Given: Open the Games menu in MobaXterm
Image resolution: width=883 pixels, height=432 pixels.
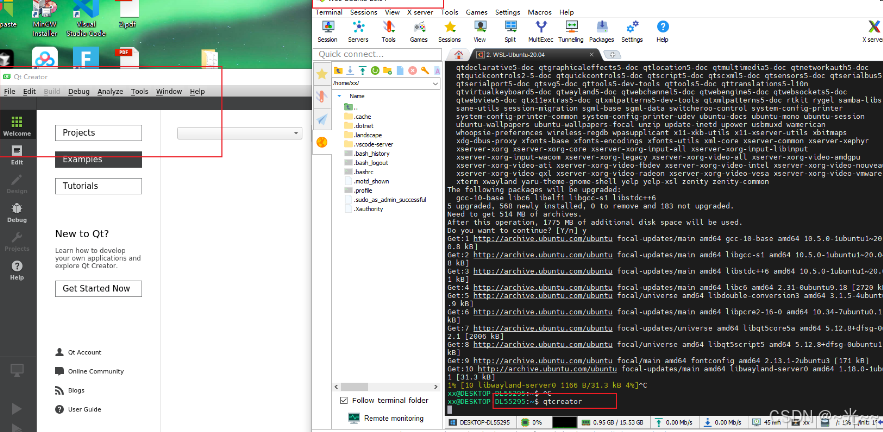Looking at the screenshot, I should coord(476,12).
